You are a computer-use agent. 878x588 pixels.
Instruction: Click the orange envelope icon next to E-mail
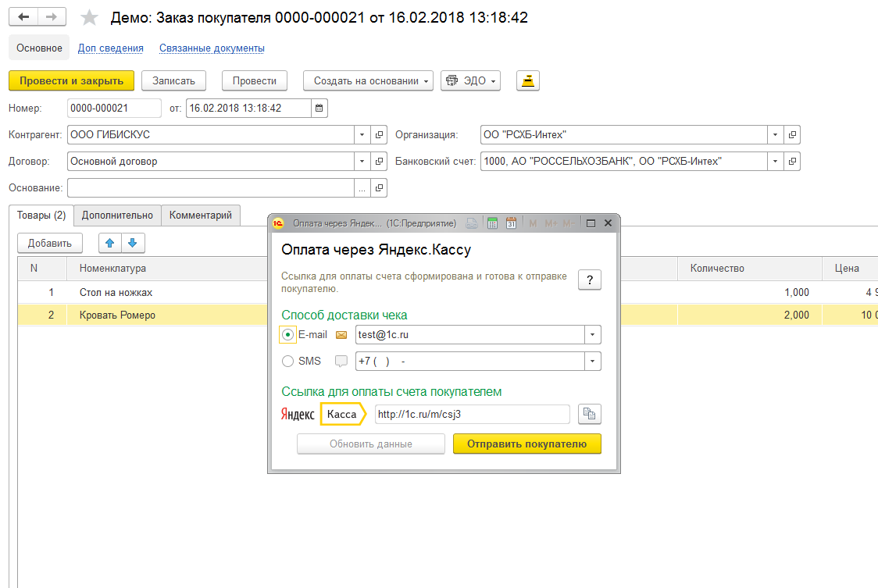click(x=341, y=335)
